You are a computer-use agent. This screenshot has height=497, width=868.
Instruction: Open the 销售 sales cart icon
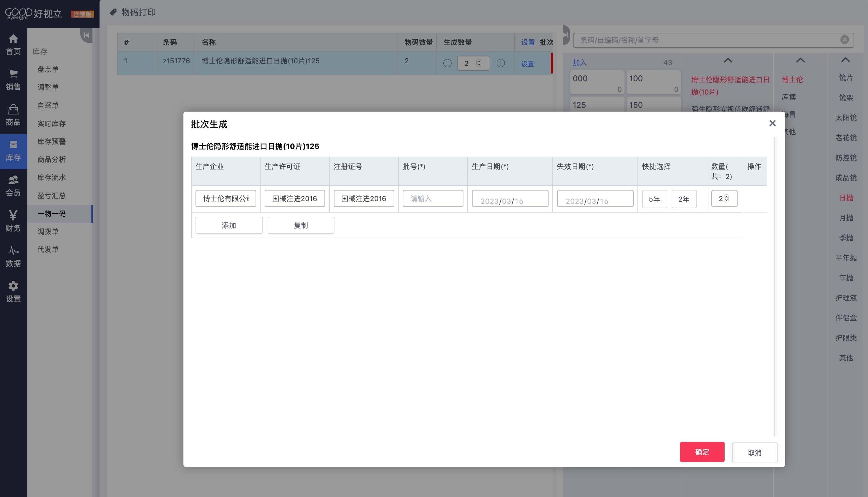click(x=13, y=74)
